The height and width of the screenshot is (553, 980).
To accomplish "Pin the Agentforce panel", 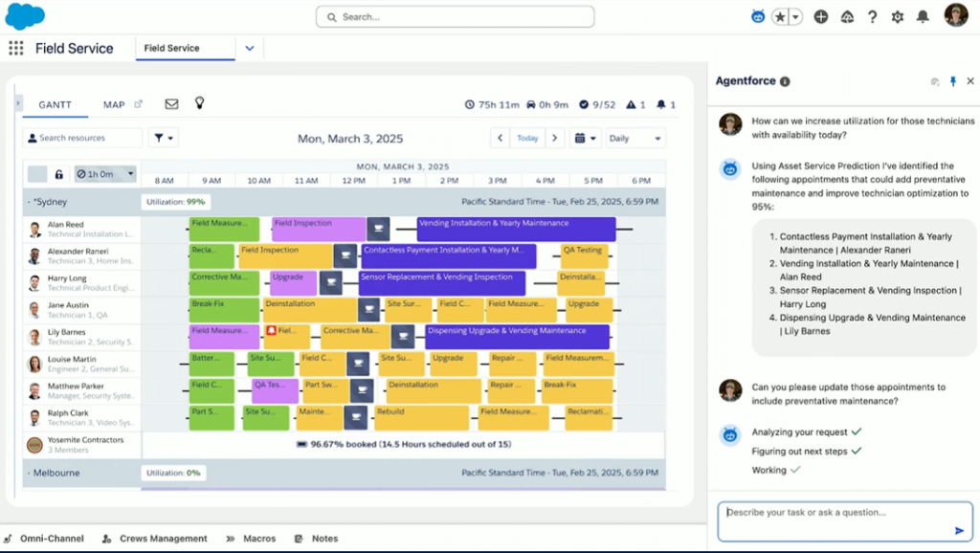I will point(953,81).
